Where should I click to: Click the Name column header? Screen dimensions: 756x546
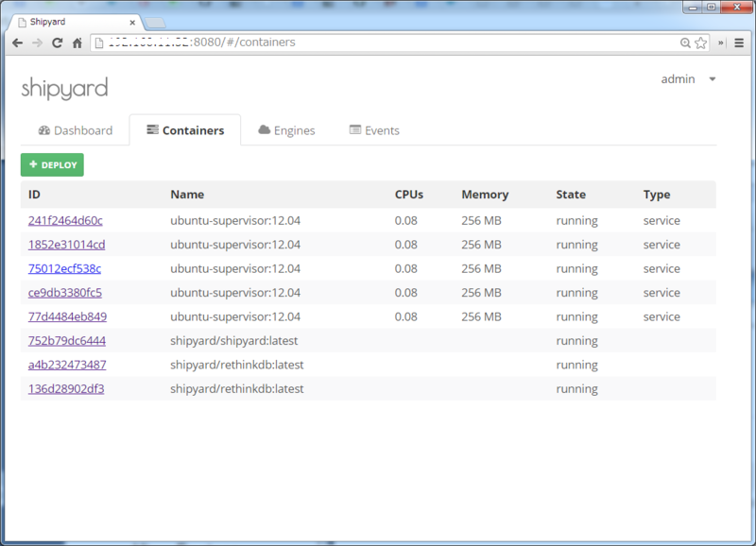187,195
